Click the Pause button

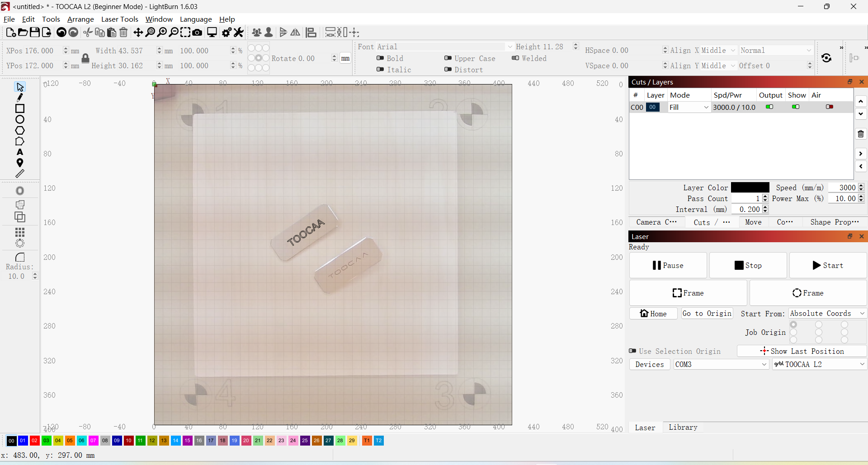point(668,265)
